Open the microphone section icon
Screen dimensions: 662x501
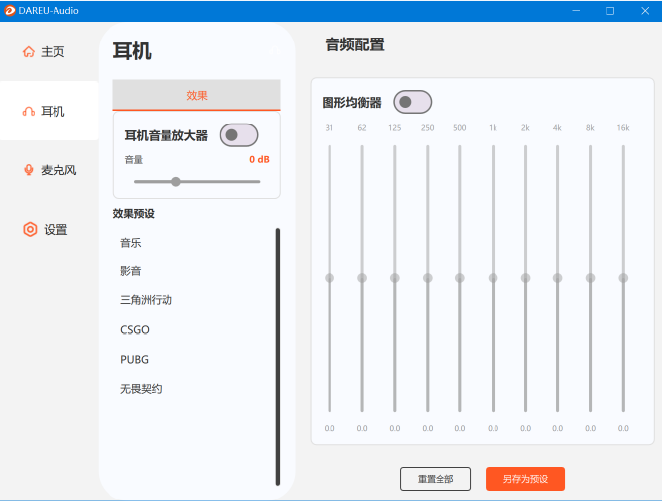tap(29, 170)
